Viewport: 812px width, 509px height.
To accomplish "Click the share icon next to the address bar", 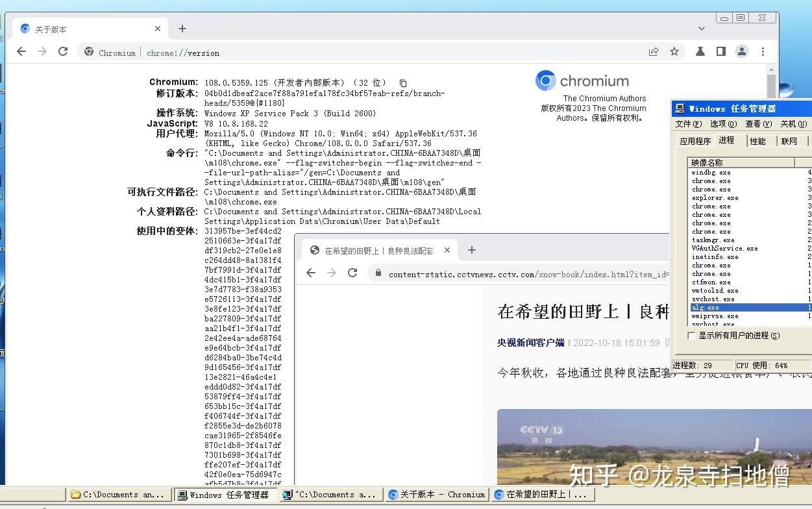I will pos(654,51).
